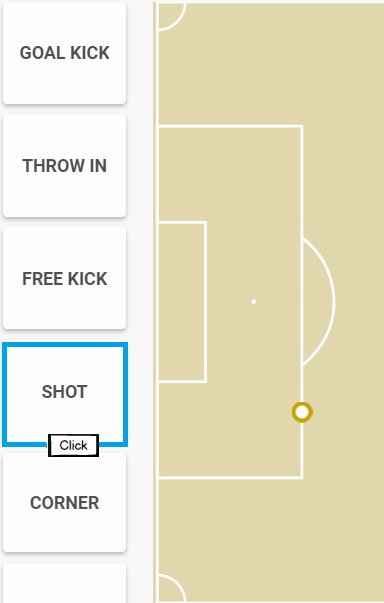Click the top line of the penalty area

[x=230, y=126]
